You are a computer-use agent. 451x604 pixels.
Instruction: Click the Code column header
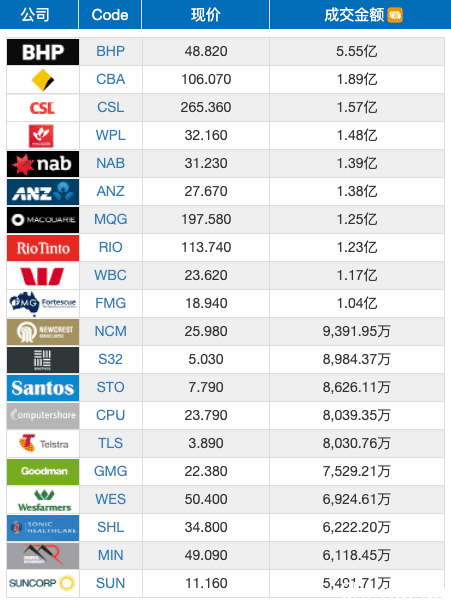110,15
